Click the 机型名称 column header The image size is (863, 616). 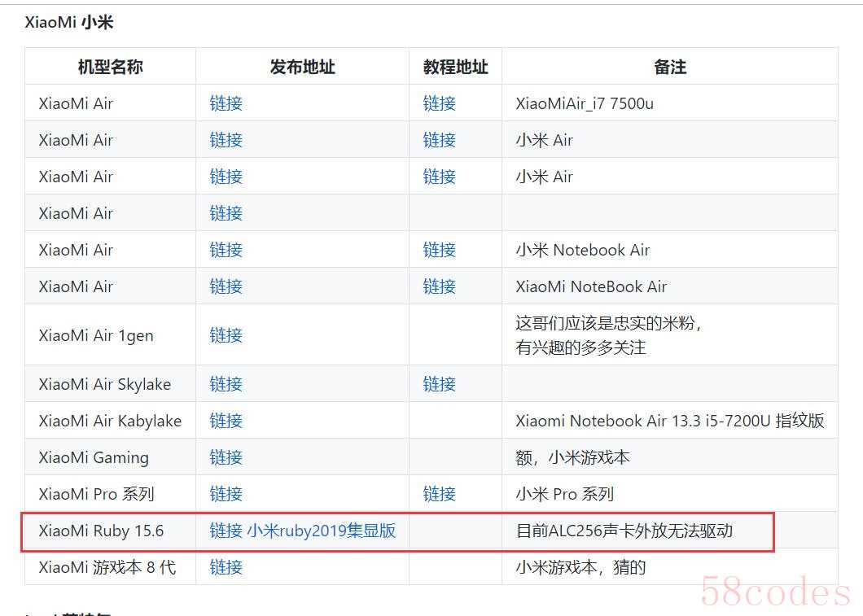pyautogui.click(x=110, y=67)
